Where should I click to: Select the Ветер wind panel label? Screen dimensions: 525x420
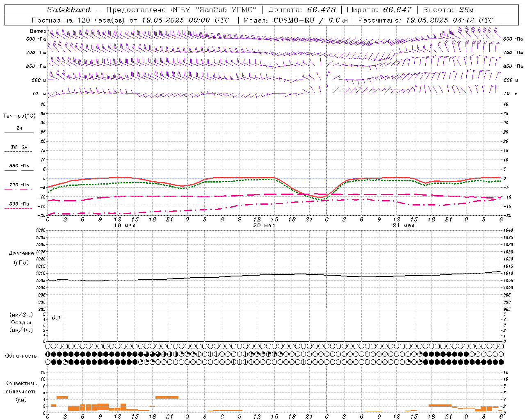[38, 31]
